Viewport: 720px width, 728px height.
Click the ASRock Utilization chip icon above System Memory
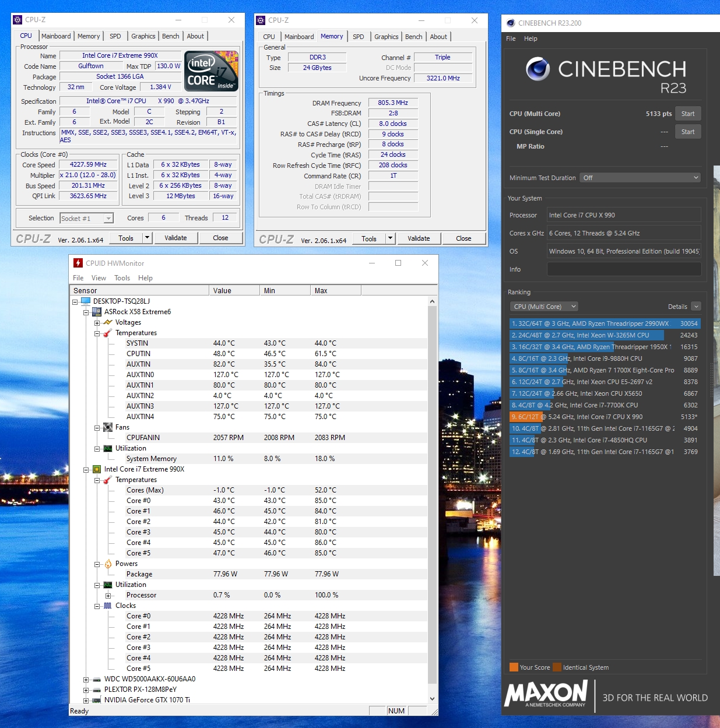click(108, 448)
